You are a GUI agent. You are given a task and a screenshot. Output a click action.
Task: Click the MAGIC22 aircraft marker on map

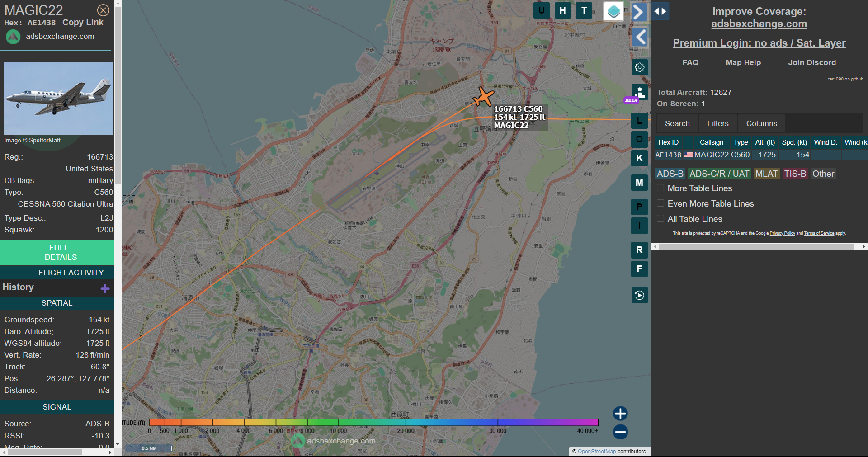click(483, 96)
